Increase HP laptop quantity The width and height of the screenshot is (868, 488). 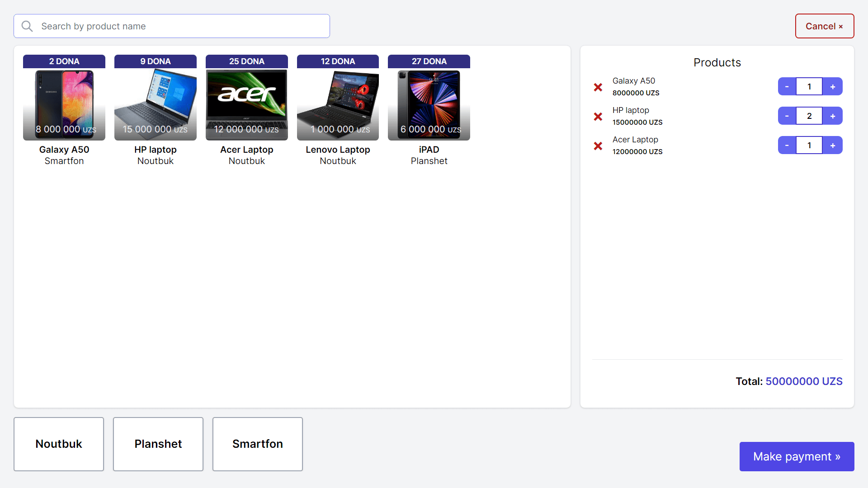(832, 116)
